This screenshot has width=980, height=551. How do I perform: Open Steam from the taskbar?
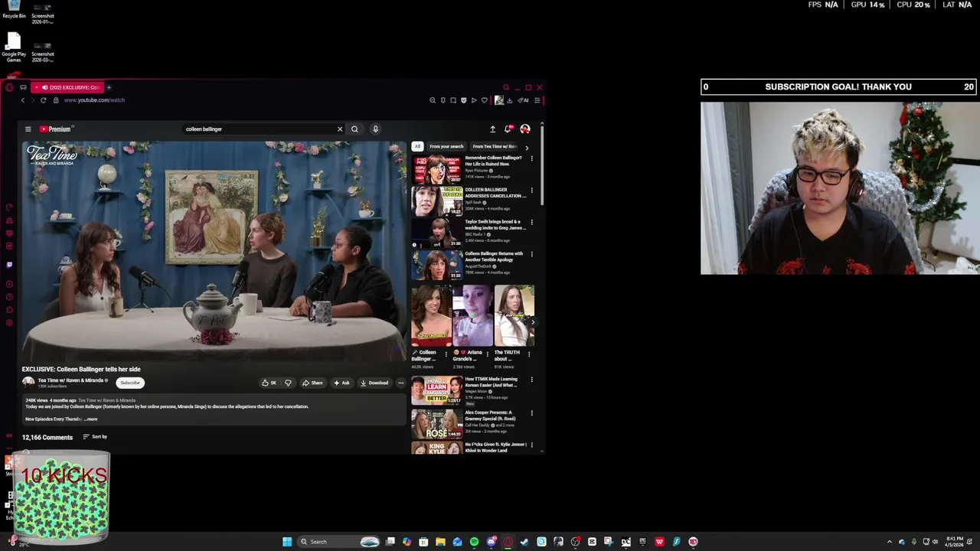(524, 542)
